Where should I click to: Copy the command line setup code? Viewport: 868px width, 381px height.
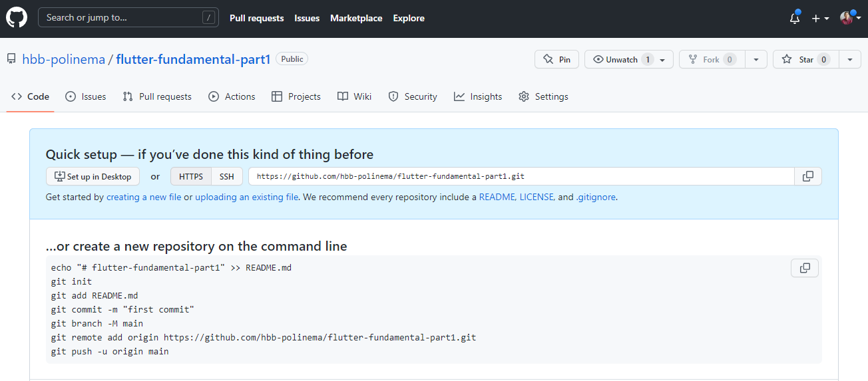[805, 268]
